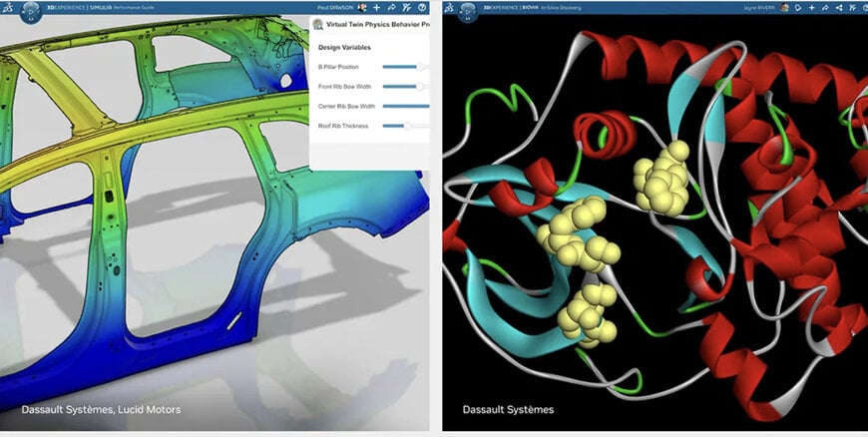868x437 pixels.
Task: Click Paul Dawson's profile avatar
Action: tap(361, 7)
